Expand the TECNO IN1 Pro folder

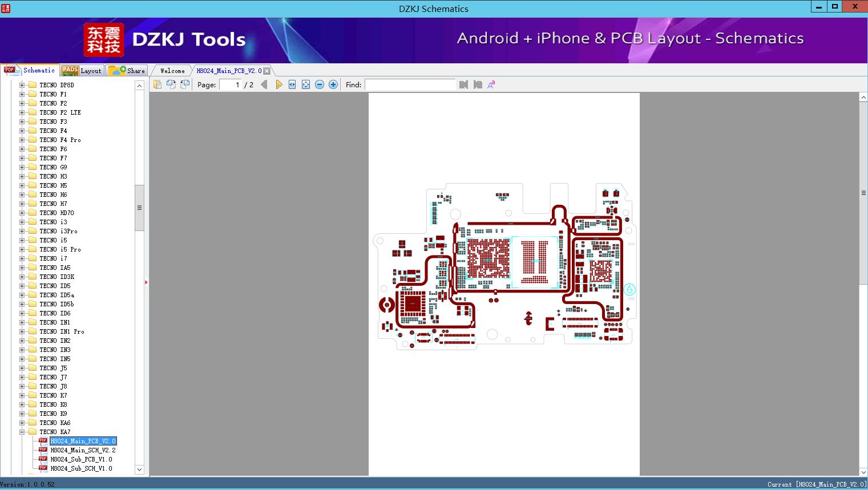coord(22,331)
